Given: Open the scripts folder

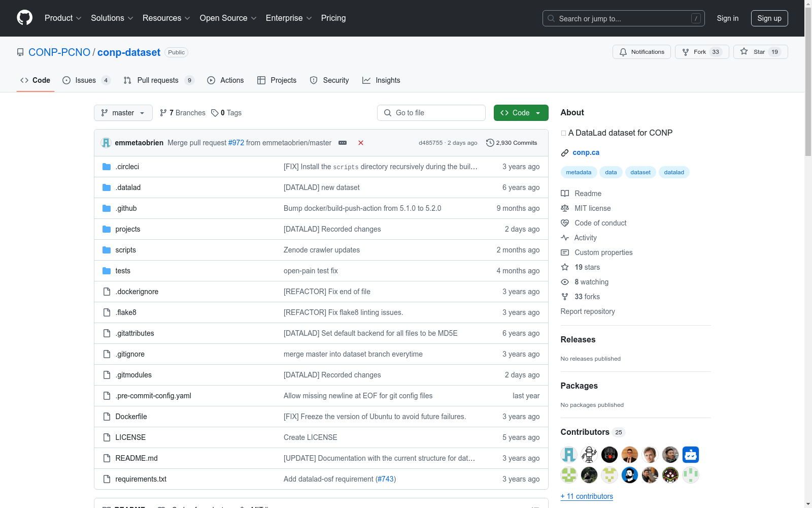Looking at the screenshot, I should pyautogui.click(x=125, y=250).
